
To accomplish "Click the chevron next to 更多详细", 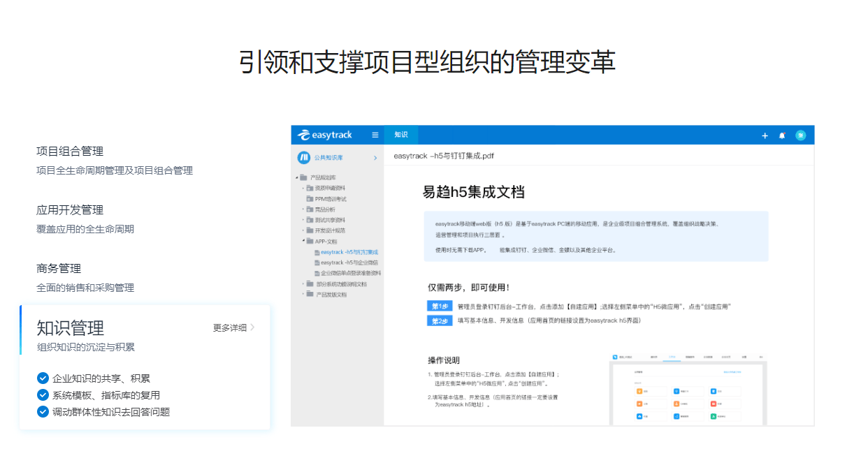I will pos(252,327).
